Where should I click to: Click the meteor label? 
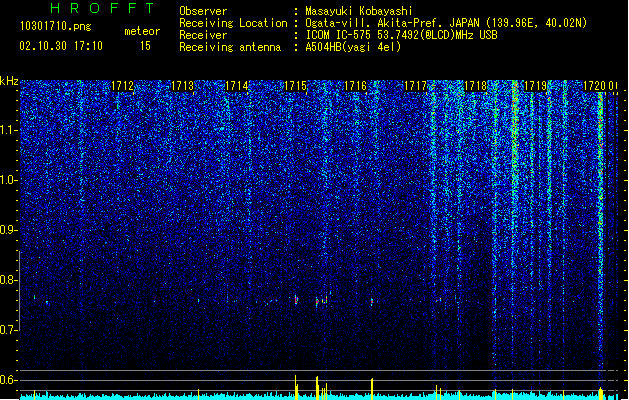tap(142, 31)
